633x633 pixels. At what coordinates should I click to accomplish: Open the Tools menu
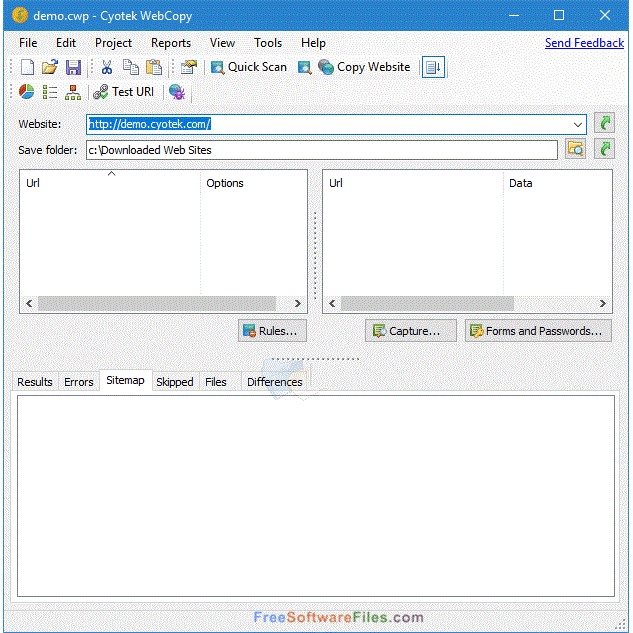(268, 43)
